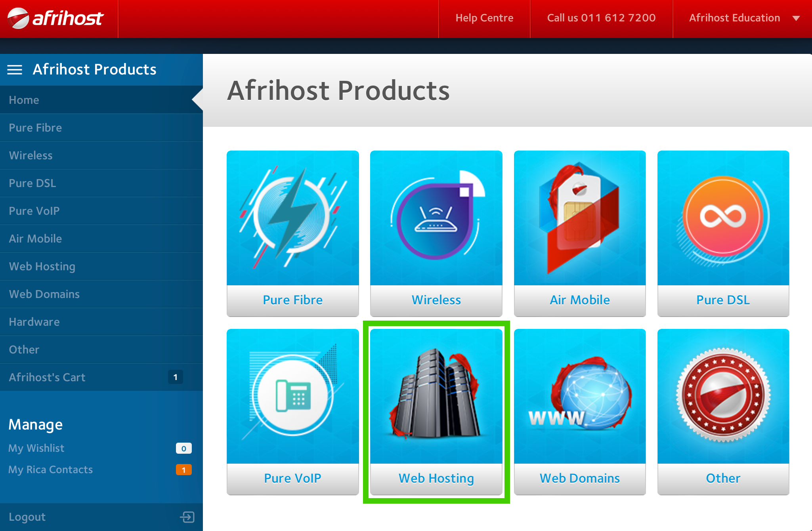Open the Pure Fibre lightning bolt tile
The width and height of the screenshot is (812, 531).
(x=292, y=218)
